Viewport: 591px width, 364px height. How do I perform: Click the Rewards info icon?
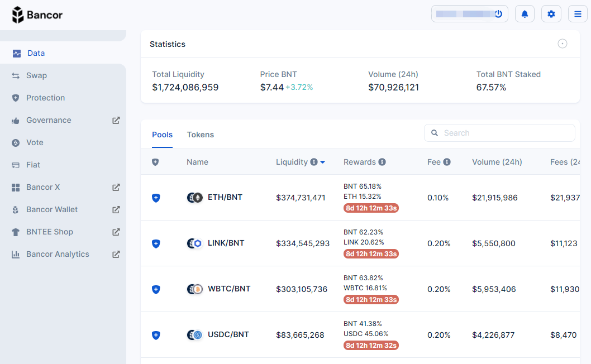pos(382,162)
